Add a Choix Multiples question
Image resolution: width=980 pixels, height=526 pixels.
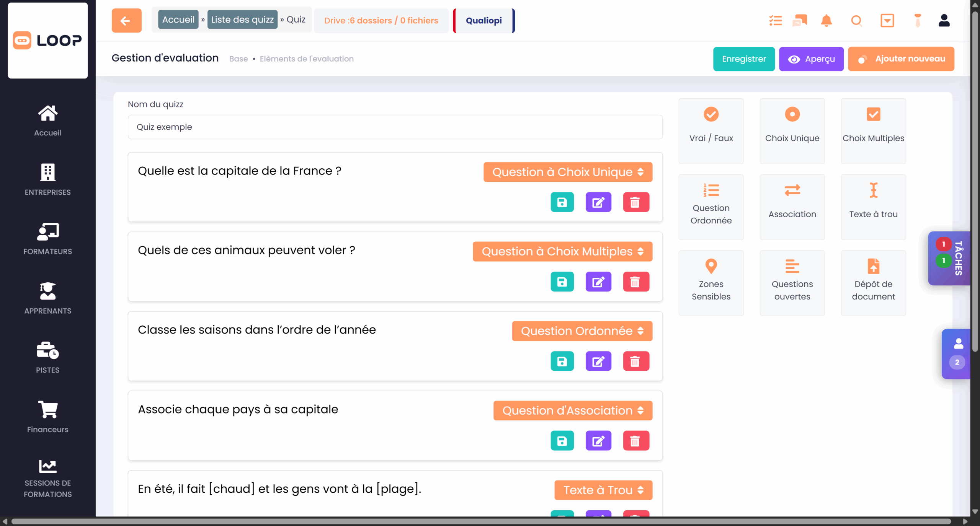point(873,131)
